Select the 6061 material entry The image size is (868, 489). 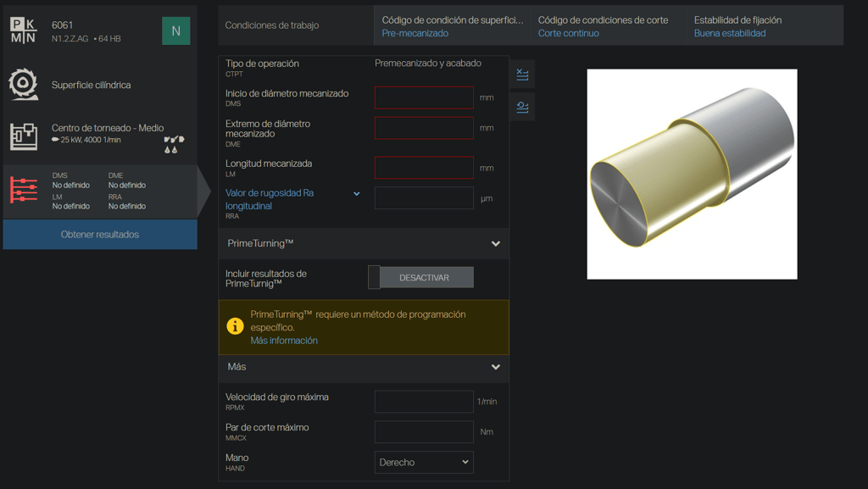(62, 25)
